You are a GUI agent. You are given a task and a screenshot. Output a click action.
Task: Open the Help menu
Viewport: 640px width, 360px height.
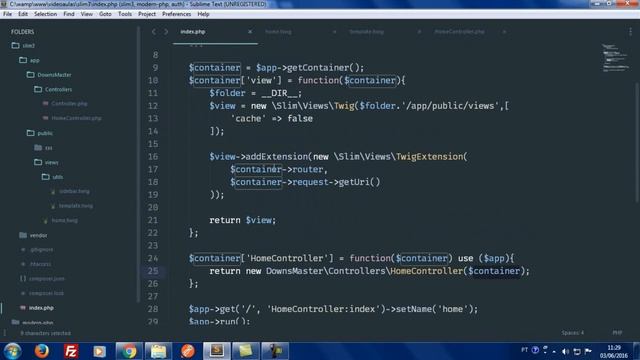203,14
